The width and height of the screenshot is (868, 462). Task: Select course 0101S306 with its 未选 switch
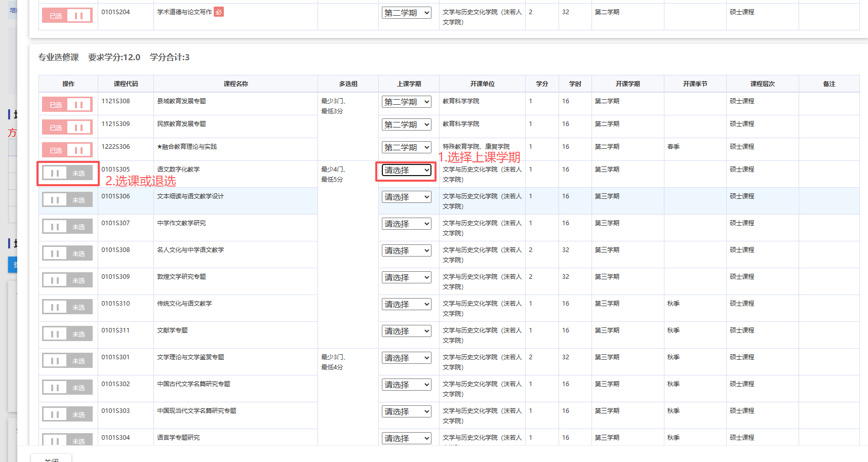67,200
